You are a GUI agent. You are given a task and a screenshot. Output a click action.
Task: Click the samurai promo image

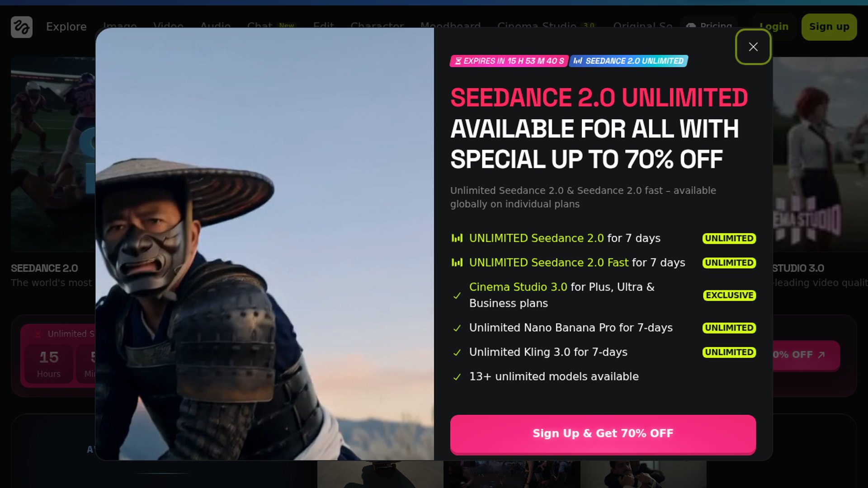(264, 244)
